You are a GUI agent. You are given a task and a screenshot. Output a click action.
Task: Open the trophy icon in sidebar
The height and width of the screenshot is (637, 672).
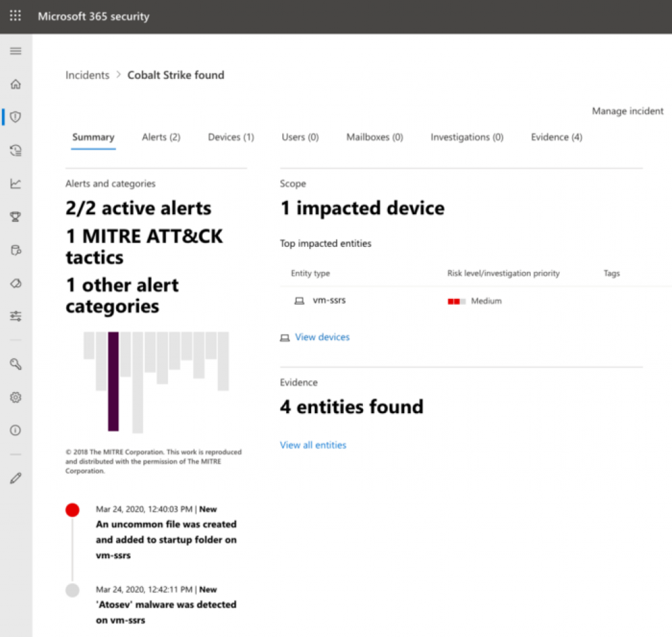click(16, 217)
